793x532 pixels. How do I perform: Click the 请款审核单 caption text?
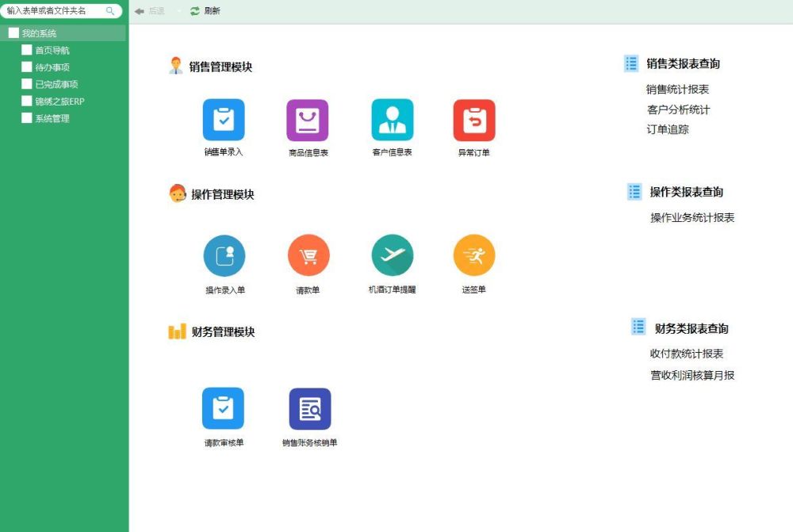pyautogui.click(x=224, y=442)
